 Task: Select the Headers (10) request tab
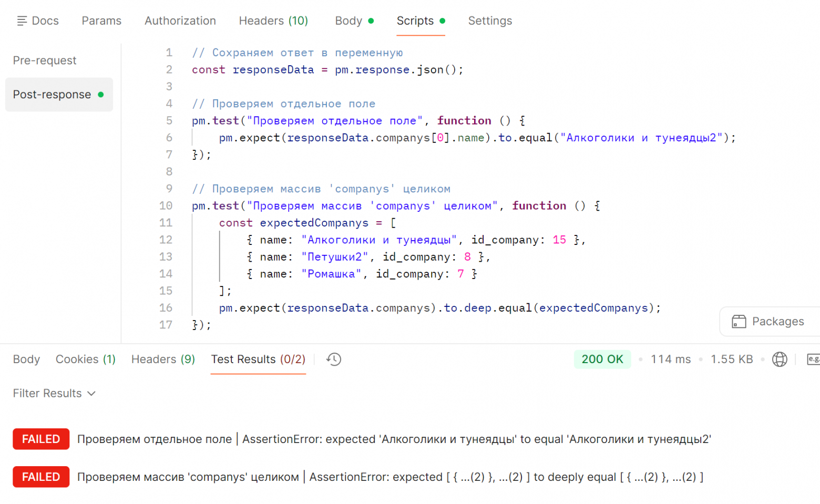pos(273,21)
